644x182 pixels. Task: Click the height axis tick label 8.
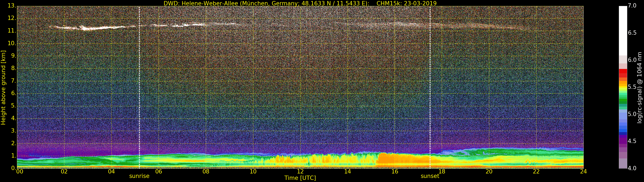13,68
